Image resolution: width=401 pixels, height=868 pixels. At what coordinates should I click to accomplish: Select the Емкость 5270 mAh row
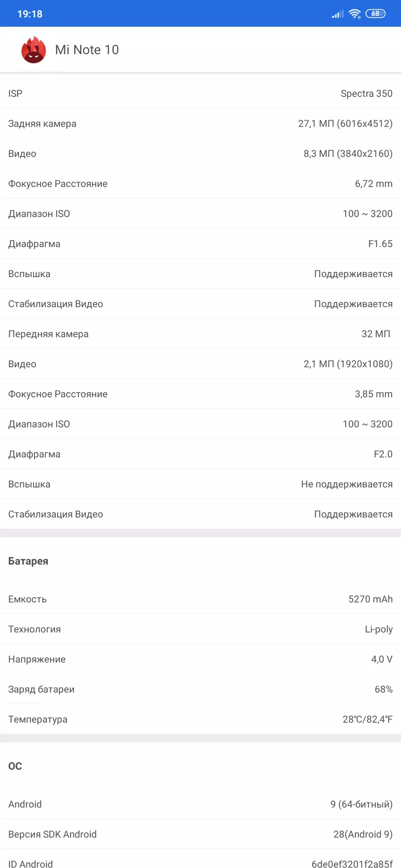click(x=200, y=599)
